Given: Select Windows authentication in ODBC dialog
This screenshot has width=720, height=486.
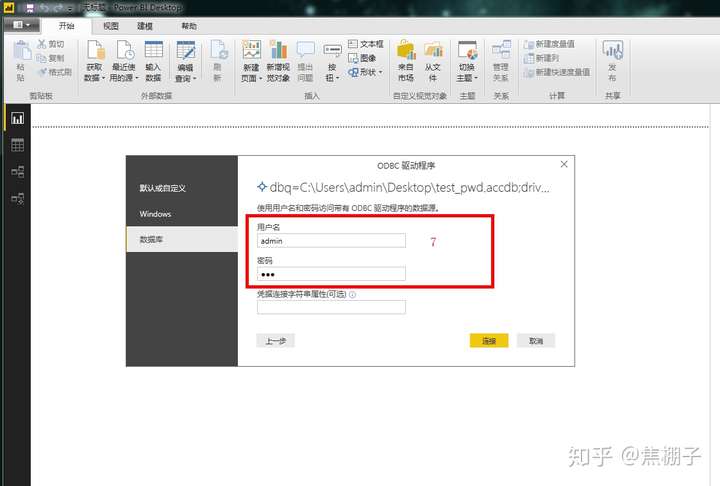Looking at the screenshot, I should [182, 214].
